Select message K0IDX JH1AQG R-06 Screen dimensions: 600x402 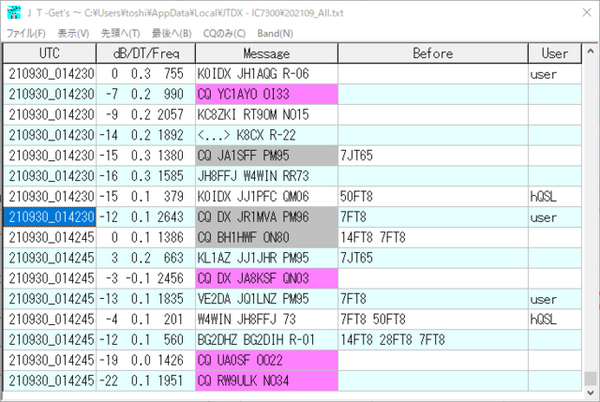pyautogui.click(x=267, y=74)
